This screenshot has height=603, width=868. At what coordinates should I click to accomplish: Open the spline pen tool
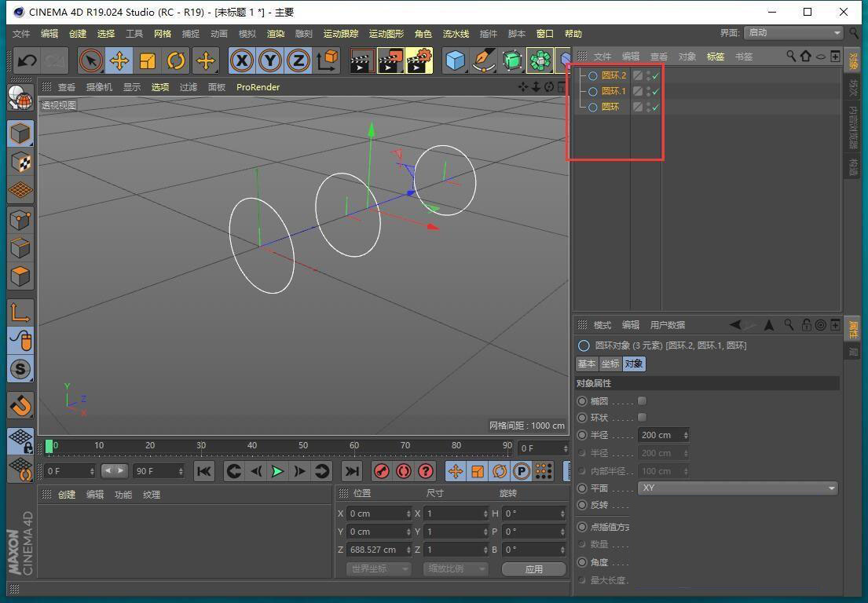click(x=484, y=60)
